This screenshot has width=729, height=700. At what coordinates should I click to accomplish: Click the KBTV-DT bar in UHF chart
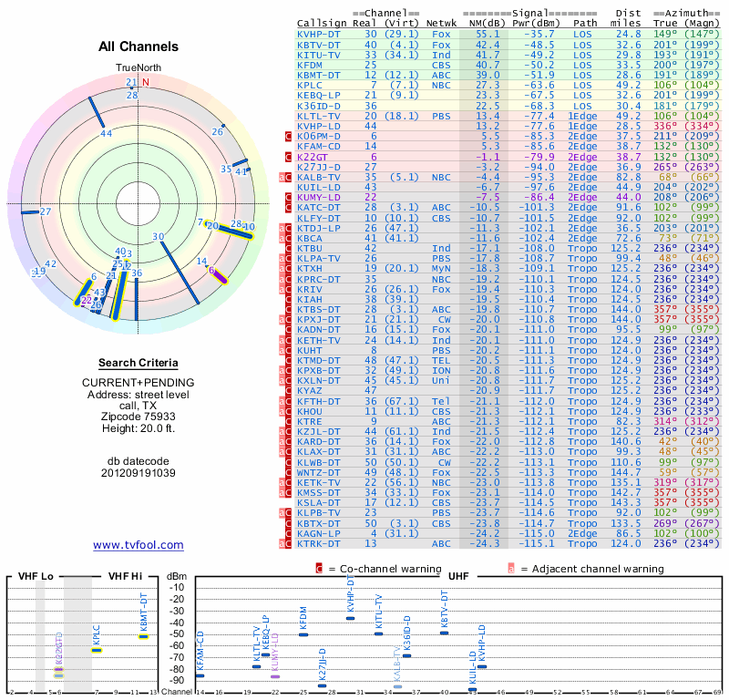click(x=445, y=633)
